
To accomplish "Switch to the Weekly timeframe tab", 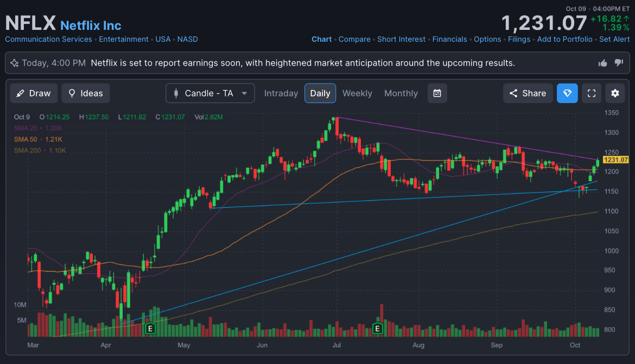I will (357, 93).
